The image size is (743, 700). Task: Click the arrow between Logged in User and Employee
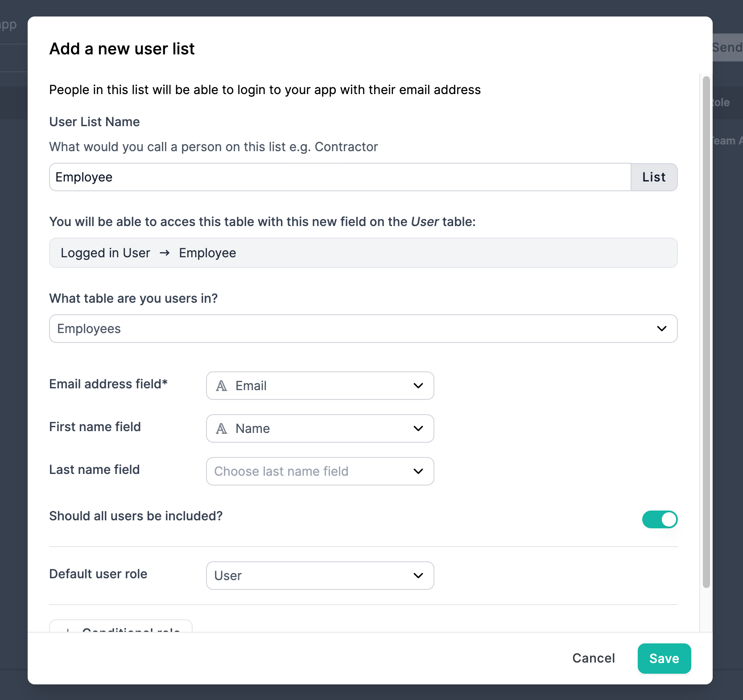[x=165, y=253]
